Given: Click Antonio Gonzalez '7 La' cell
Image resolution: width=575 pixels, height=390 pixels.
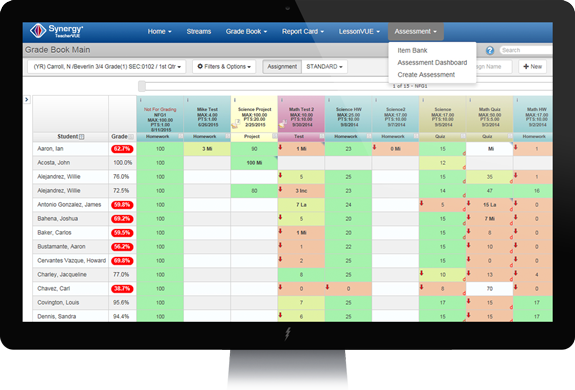Looking at the screenshot, I should [301, 205].
